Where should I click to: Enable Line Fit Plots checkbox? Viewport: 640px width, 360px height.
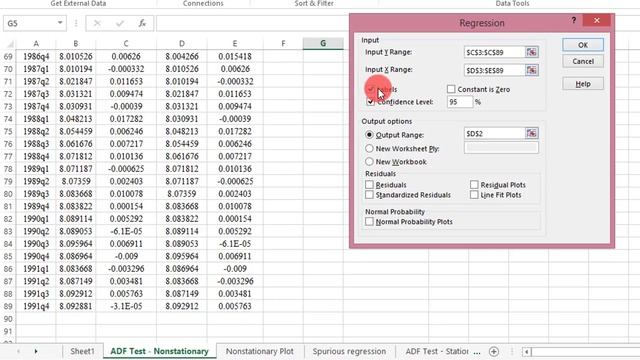[474, 195]
